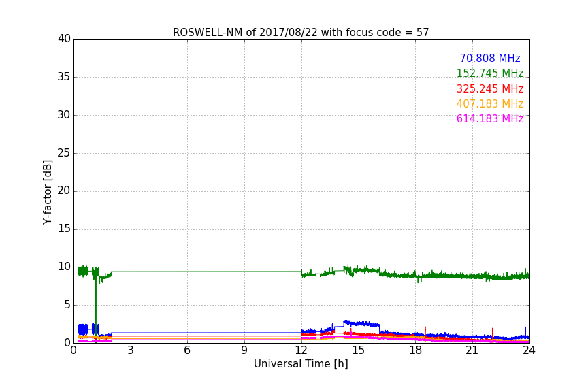Click the y-axis tick label '40'
This screenshot has height=392, width=588.
(64, 39)
